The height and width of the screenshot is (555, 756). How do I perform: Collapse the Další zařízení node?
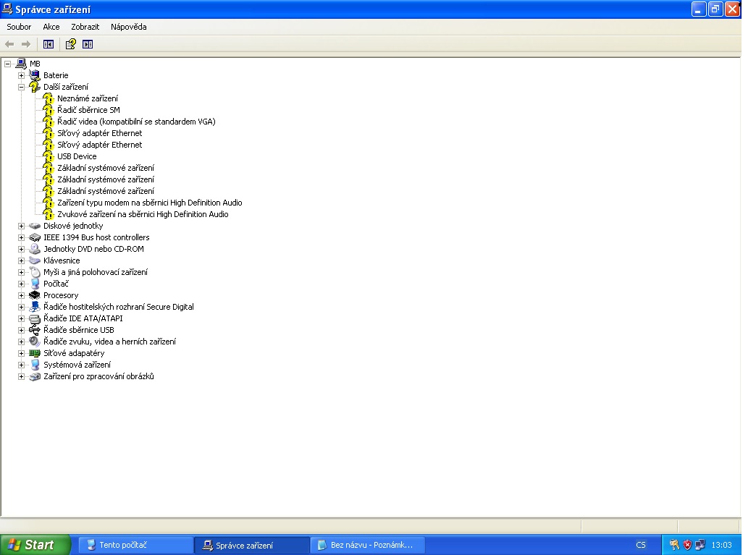click(x=21, y=88)
